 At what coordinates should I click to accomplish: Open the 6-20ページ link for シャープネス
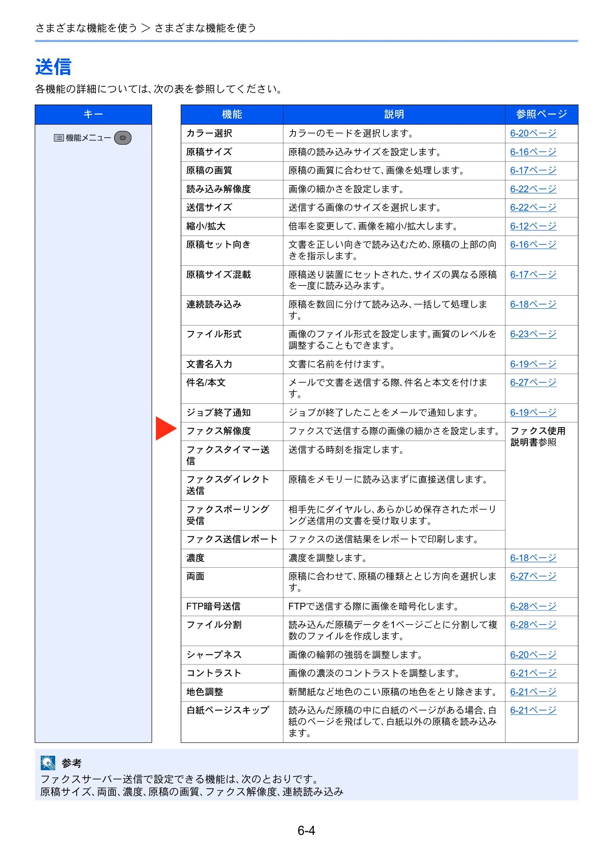coord(533,655)
